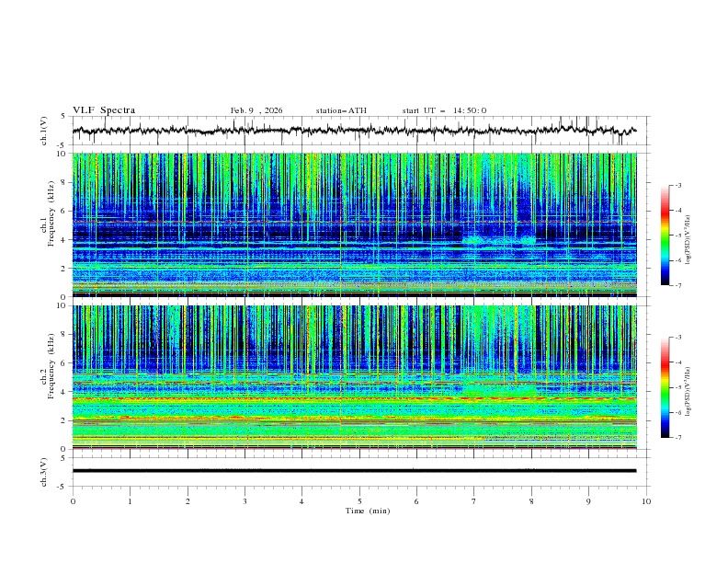Click the "ch.1(V)" waveform axis label

click(44, 131)
